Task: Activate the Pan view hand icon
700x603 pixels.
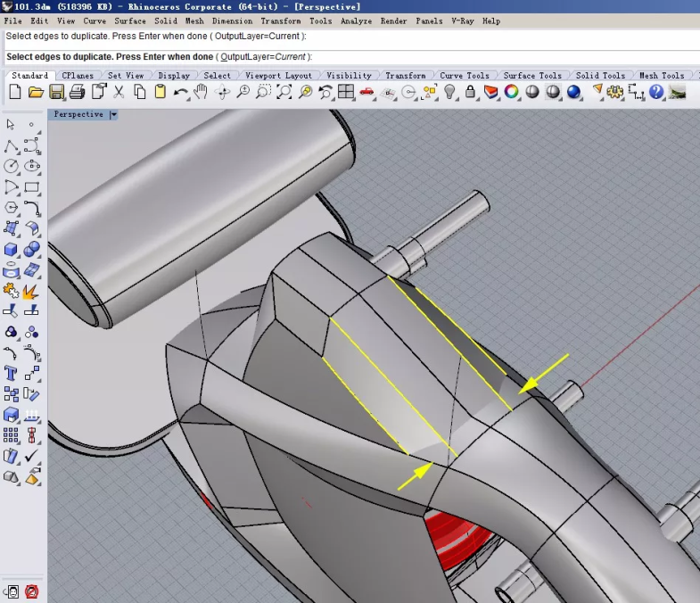Action: pyautogui.click(x=201, y=92)
